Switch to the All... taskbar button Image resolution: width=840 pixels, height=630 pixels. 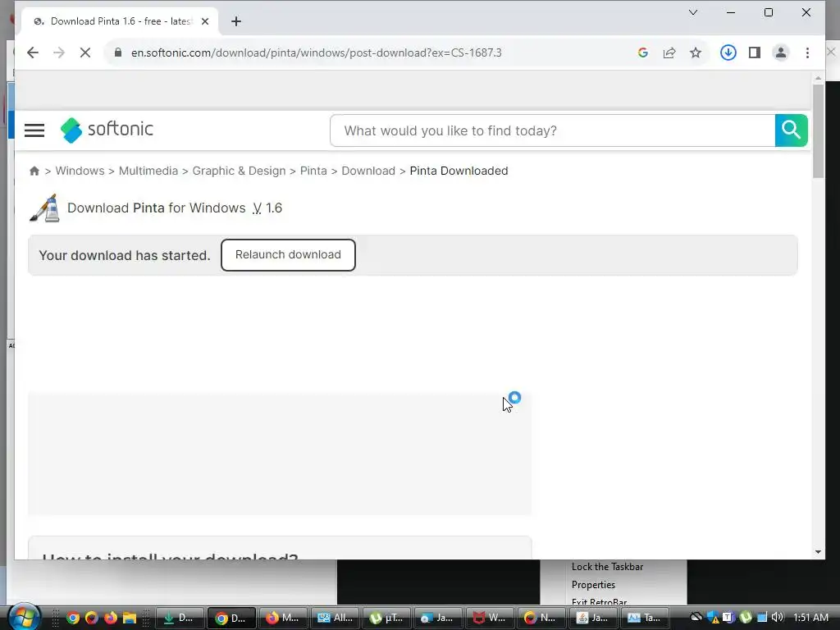coord(335,618)
